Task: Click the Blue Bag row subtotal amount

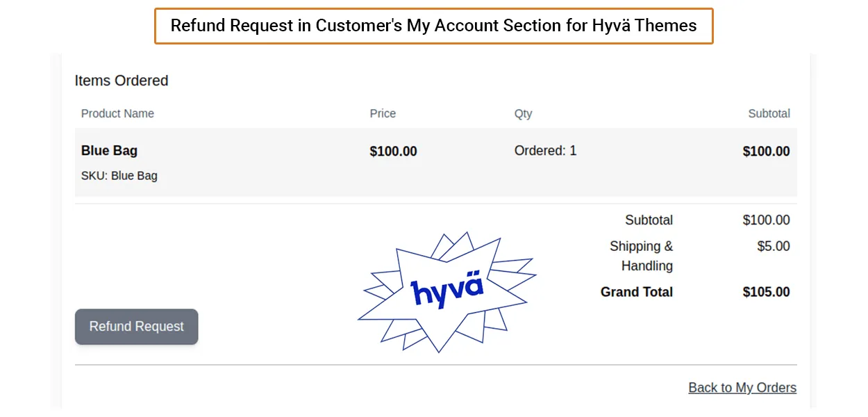Action: (766, 152)
